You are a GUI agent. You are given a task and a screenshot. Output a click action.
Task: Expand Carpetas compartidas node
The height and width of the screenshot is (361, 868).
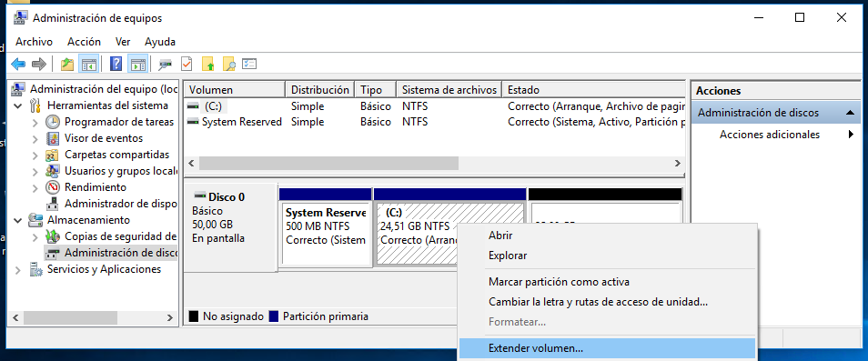tap(35, 155)
